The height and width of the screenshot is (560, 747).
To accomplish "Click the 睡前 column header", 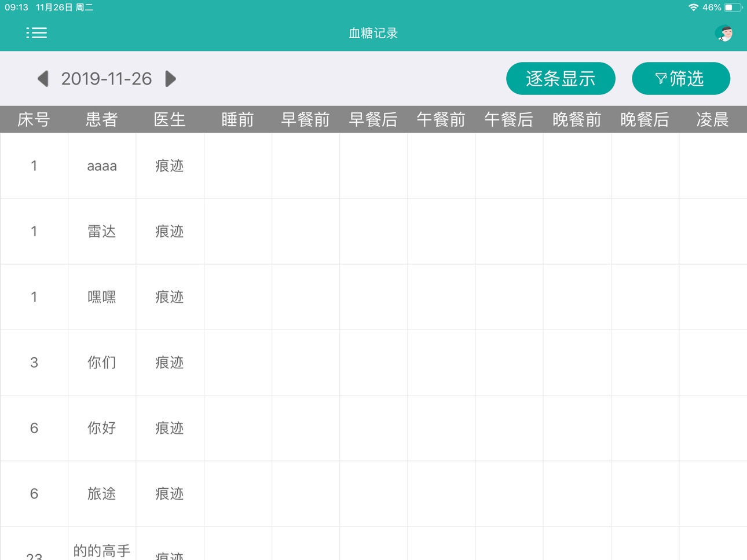I will 237,119.
